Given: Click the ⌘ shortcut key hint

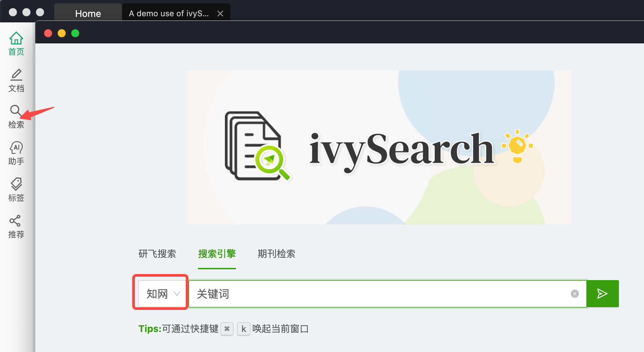Looking at the screenshot, I should 227,329.
